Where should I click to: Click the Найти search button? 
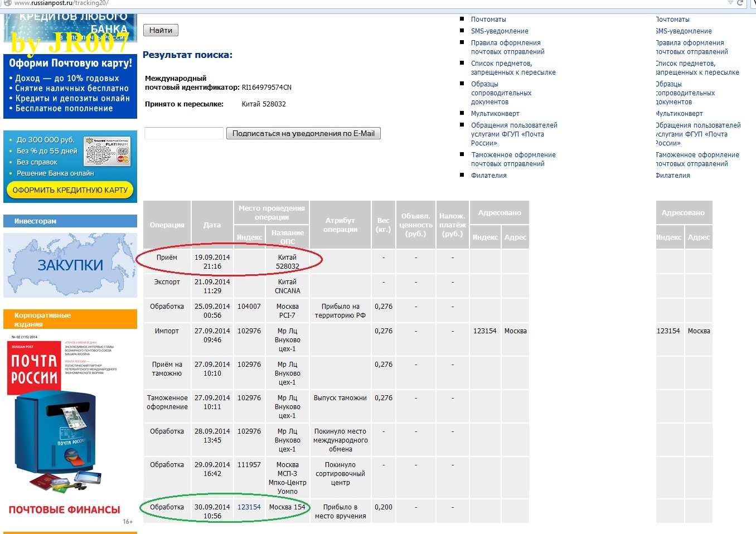pos(161,30)
